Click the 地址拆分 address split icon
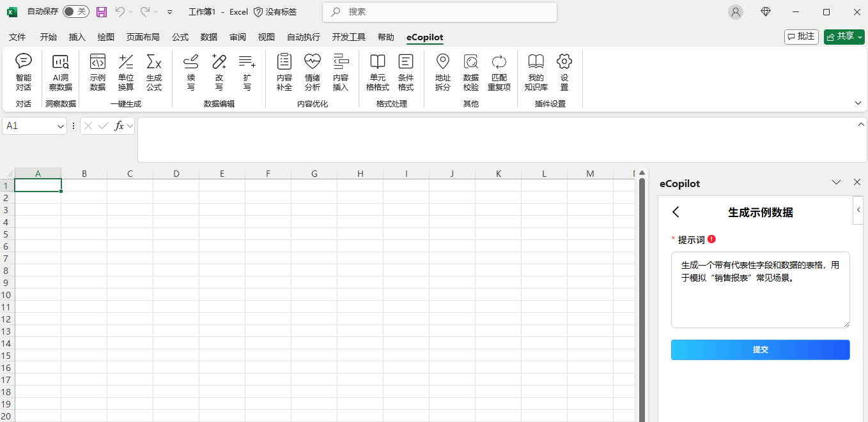This screenshot has height=422, width=868. click(442, 72)
